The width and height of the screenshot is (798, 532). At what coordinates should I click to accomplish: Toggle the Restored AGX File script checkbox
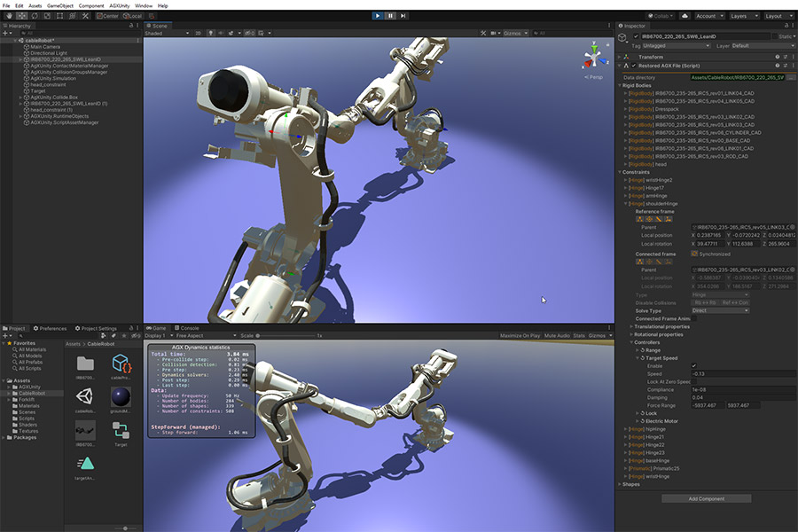click(634, 66)
